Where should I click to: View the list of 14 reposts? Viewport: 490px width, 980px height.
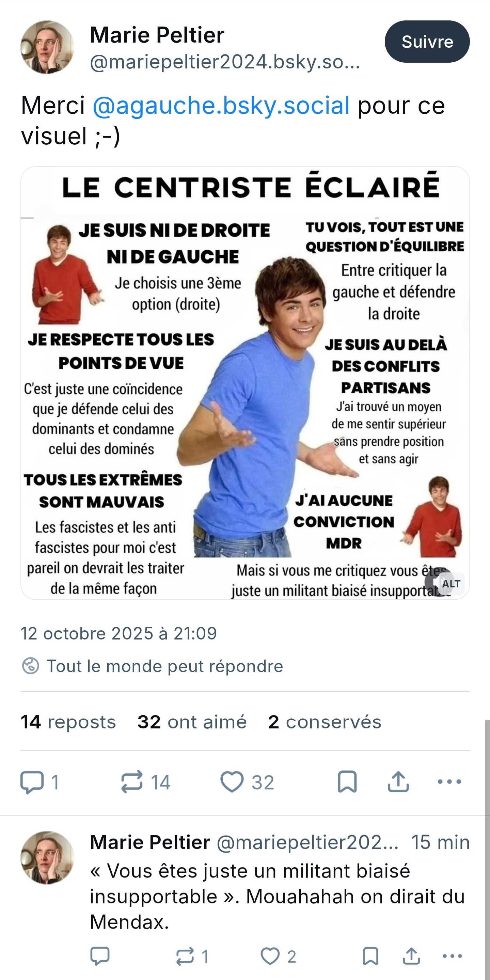(x=68, y=722)
